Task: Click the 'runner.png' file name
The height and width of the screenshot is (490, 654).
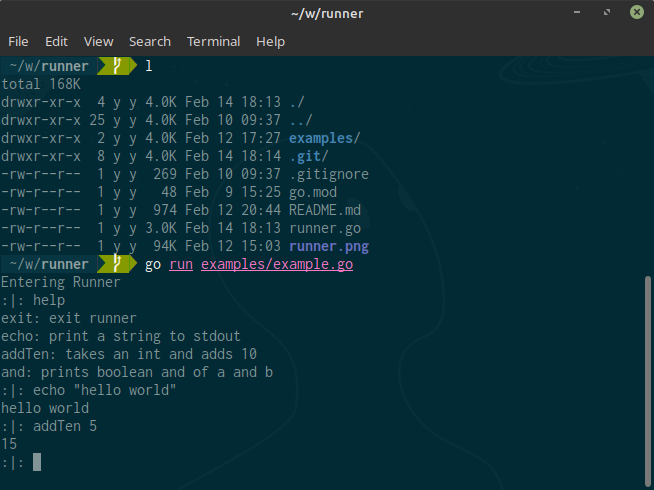Action: click(329, 246)
